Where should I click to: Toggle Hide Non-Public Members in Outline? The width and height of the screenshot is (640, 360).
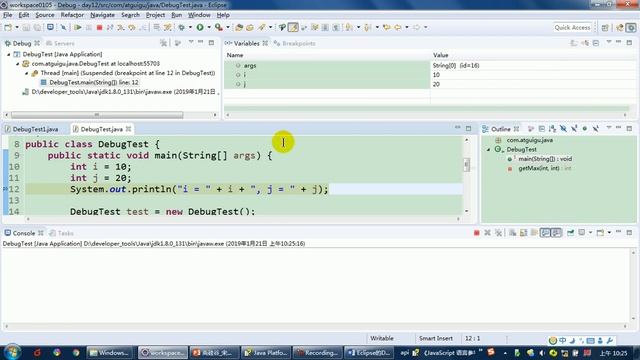(585, 129)
